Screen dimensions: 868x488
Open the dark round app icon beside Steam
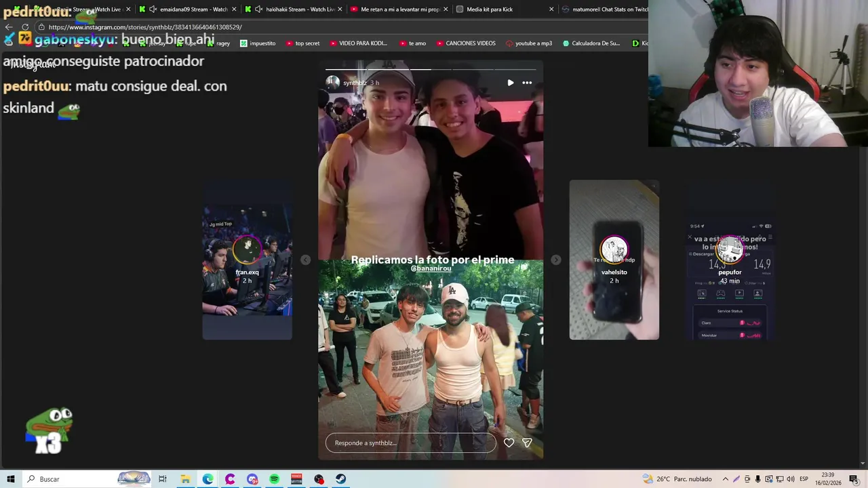pyautogui.click(x=319, y=479)
